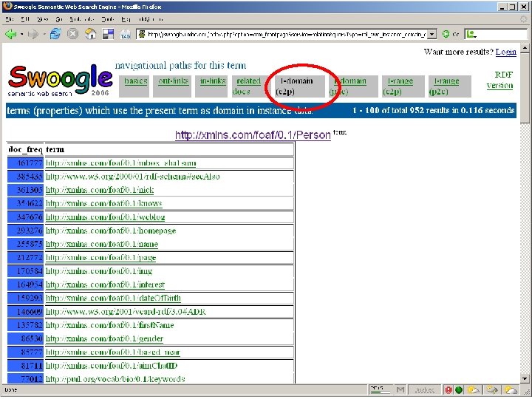The height and width of the screenshot is (399, 532).
Task: Click the save disk toolbar icon
Action: pos(108,34)
